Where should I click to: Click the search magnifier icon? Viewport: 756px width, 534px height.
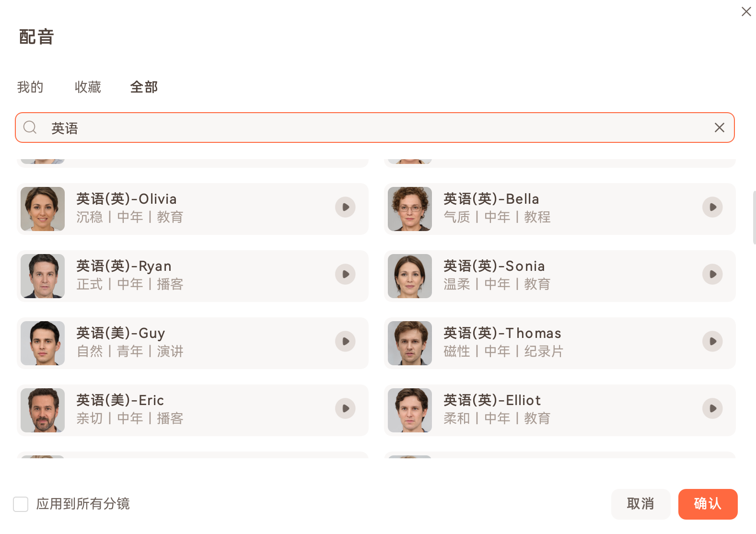point(30,128)
